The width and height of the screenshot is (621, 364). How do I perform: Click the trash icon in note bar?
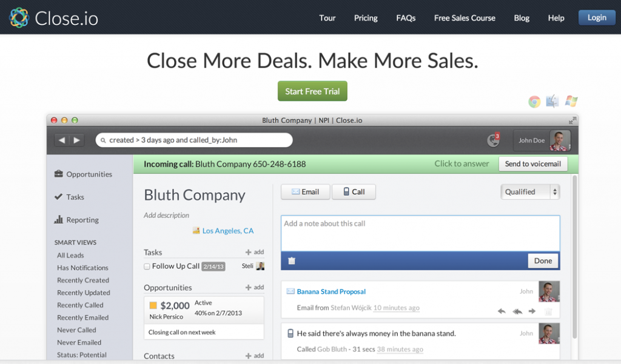(292, 260)
